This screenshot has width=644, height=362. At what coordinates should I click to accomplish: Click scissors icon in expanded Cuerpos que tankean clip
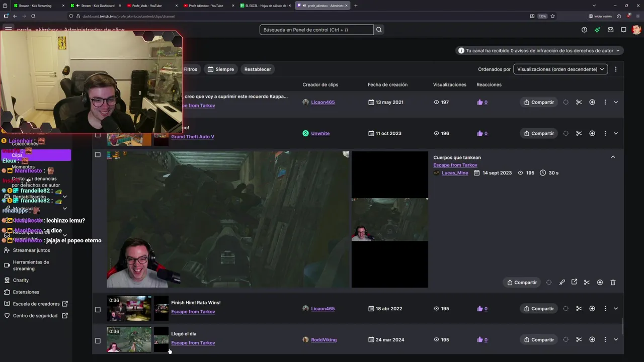pos(587,283)
